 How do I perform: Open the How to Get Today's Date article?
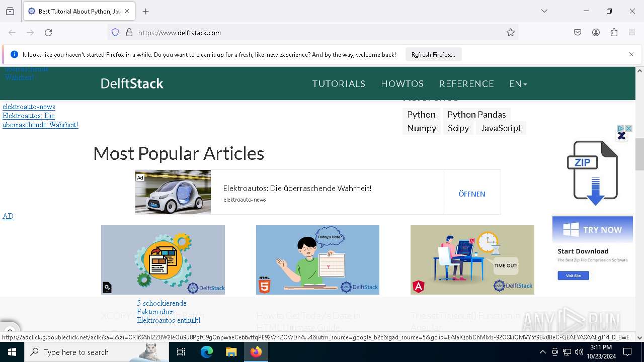click(x=308, y=321)
